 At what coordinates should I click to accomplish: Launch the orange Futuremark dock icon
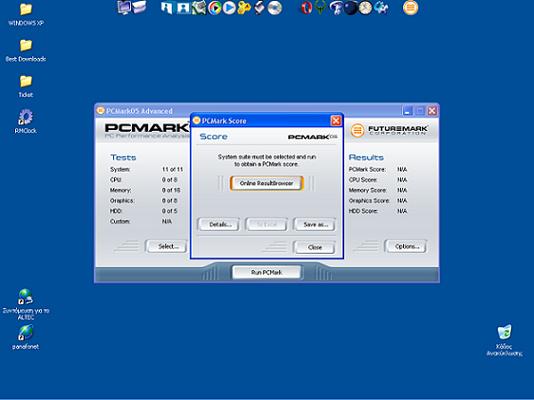pos(411,8)
